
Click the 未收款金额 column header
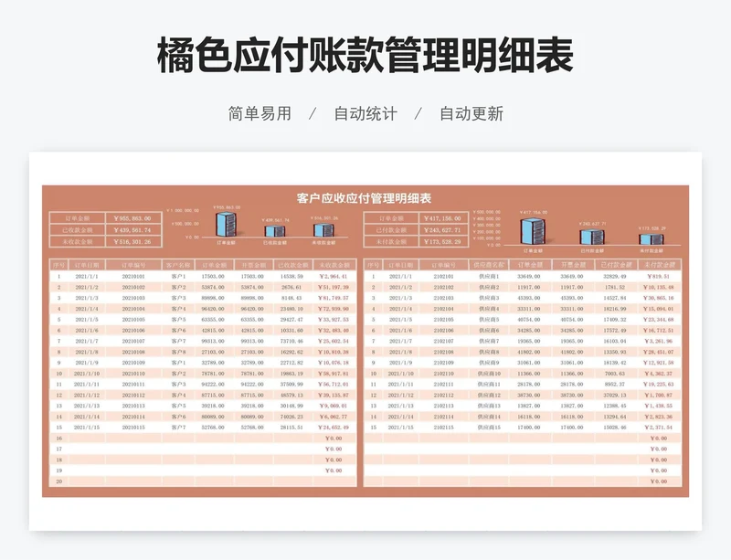click(334, 265)
